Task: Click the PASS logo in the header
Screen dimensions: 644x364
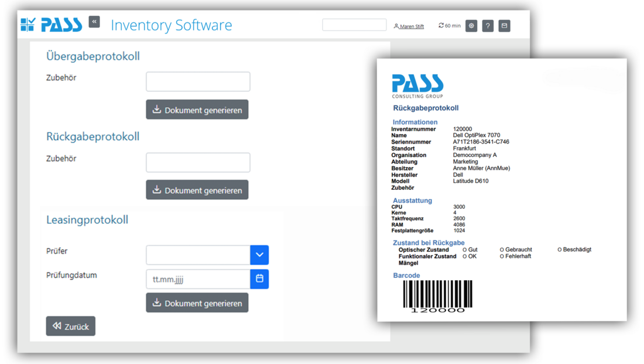Action: pyautogui.click(x=51, y=25)
